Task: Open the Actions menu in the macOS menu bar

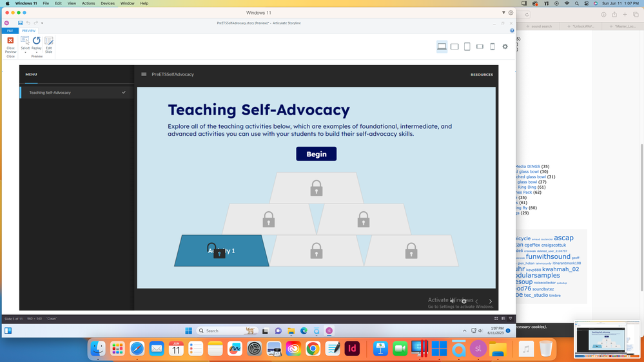Action: tap(88, 3)
